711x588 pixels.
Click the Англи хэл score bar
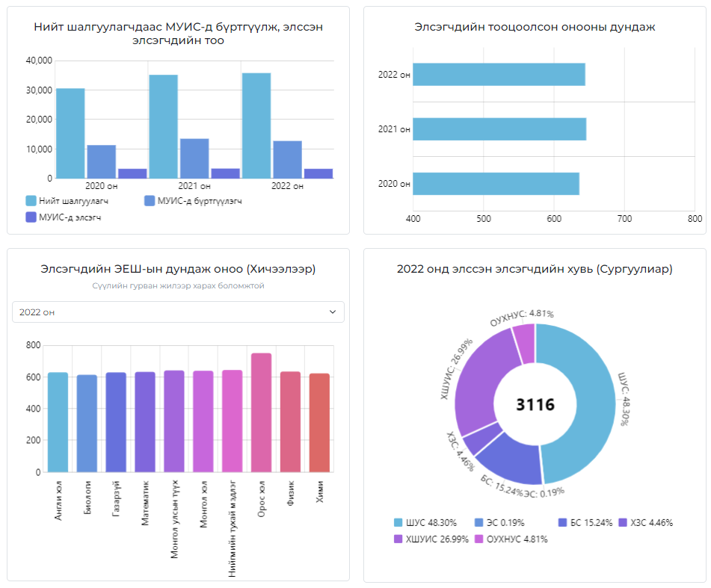point(58,422)
